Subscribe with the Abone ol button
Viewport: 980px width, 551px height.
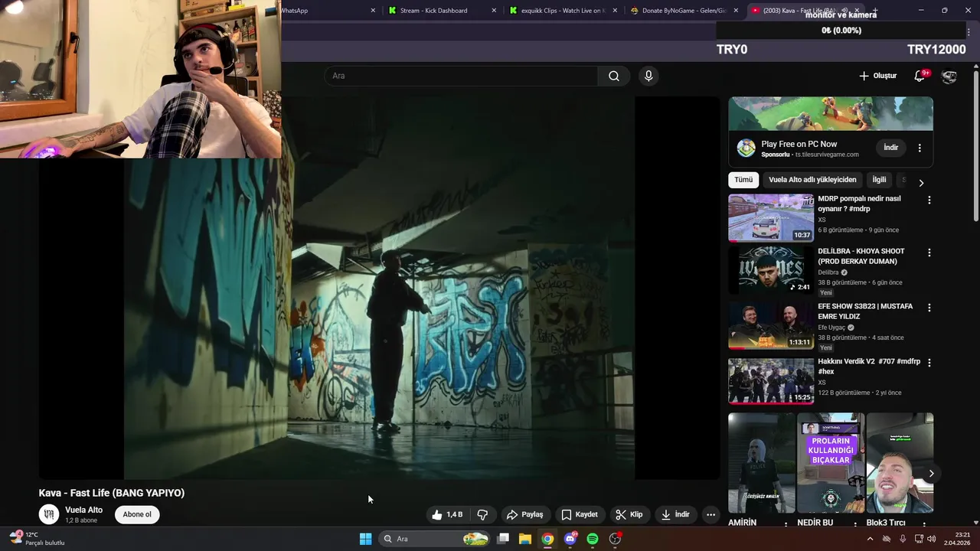(137, 514)
